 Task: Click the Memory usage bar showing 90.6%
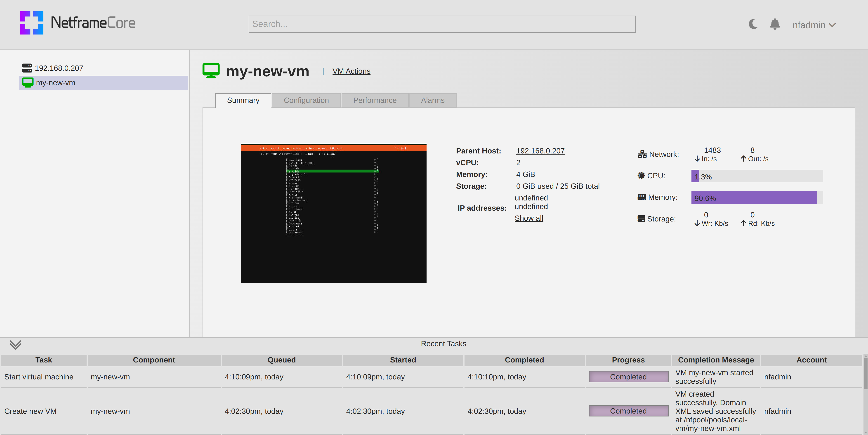coord(757,198)
